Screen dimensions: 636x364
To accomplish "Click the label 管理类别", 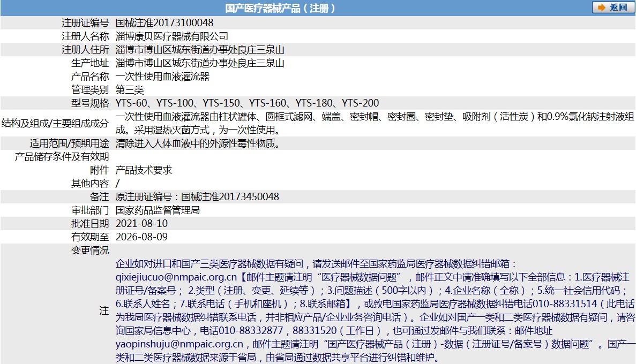I will point(90,89).
